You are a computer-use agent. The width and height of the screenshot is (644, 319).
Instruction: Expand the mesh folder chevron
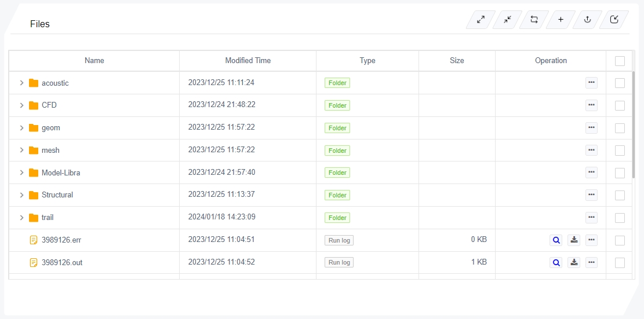(22, 150)
